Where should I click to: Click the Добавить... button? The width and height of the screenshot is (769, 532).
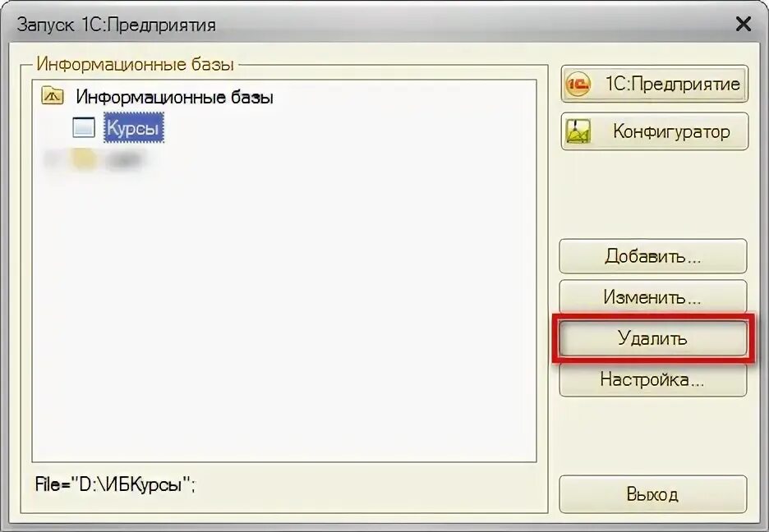653,255
